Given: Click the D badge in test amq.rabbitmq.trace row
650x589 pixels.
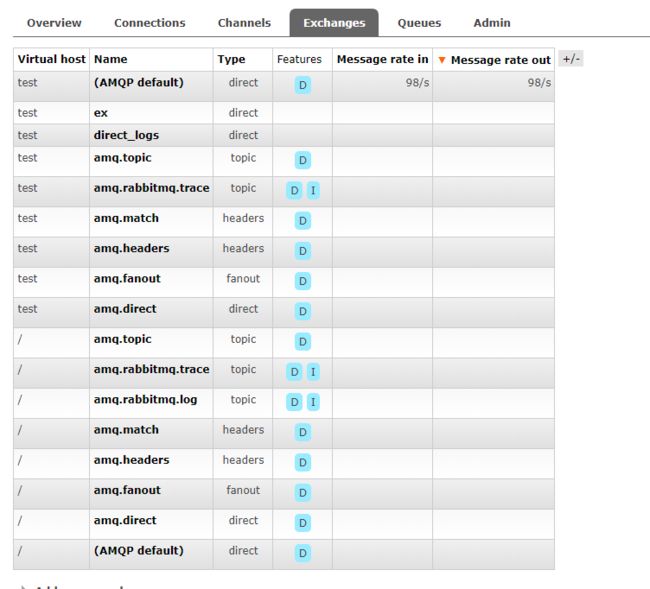Looking at the screenshot, I should coord(294,191).
